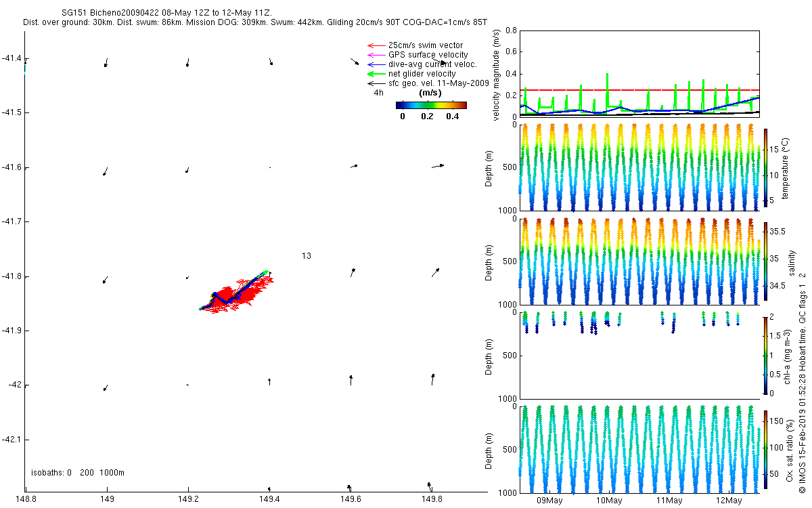Screen dimensions: 812x508
Task: Click the 10May tick label on time axis
Action: [609, 501]
